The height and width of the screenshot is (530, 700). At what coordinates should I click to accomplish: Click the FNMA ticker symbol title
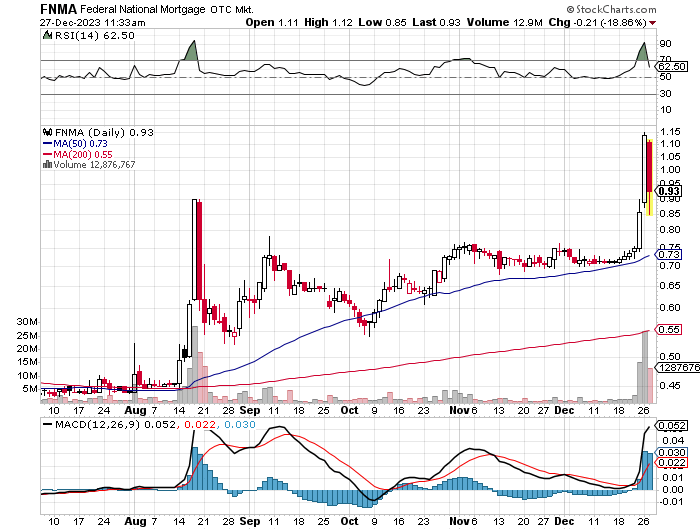(58, 9)
